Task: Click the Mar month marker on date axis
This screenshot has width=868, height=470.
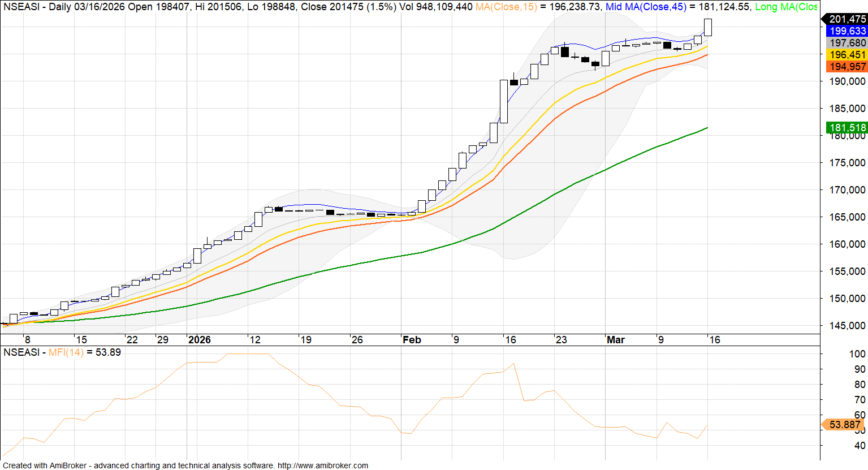Action: (615, 340)
